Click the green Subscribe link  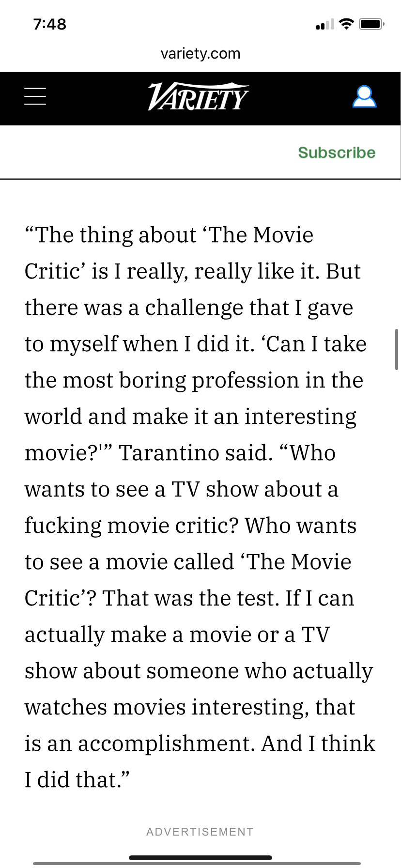pyautogui.click(x=337, y=153)
